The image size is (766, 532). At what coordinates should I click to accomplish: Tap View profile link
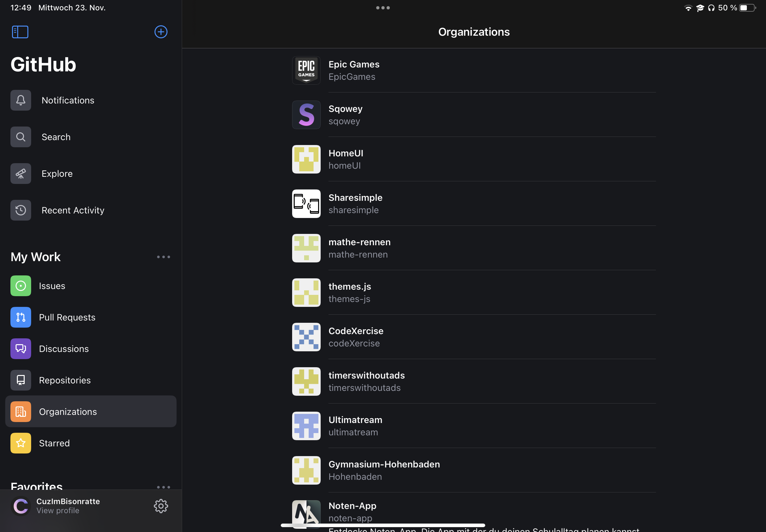pos(58,511)
